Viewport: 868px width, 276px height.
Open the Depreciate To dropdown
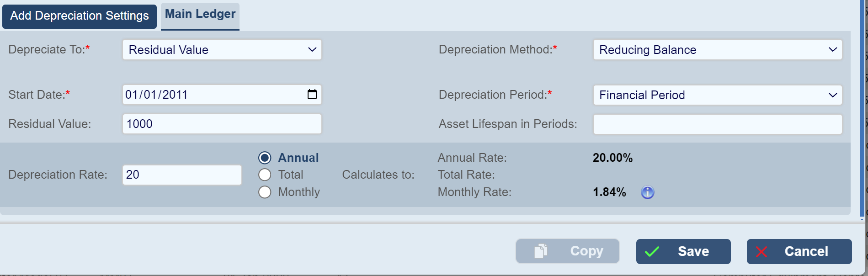point(222,50)
